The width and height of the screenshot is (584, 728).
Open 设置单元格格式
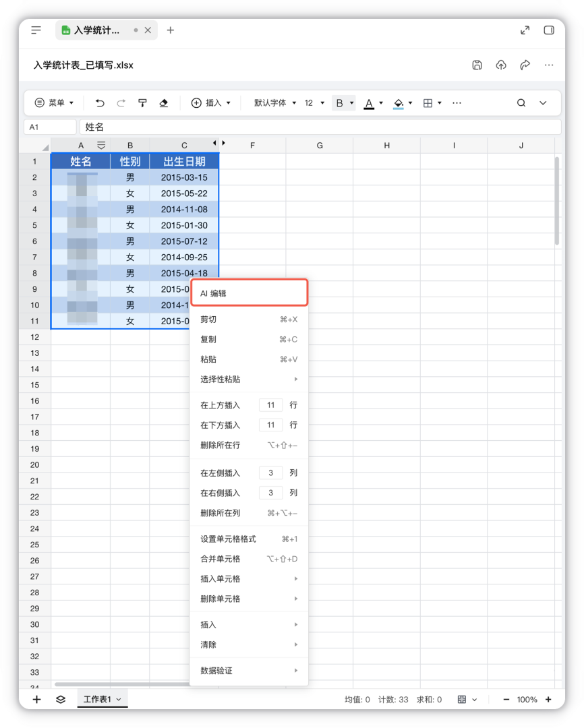pos(250,539)
